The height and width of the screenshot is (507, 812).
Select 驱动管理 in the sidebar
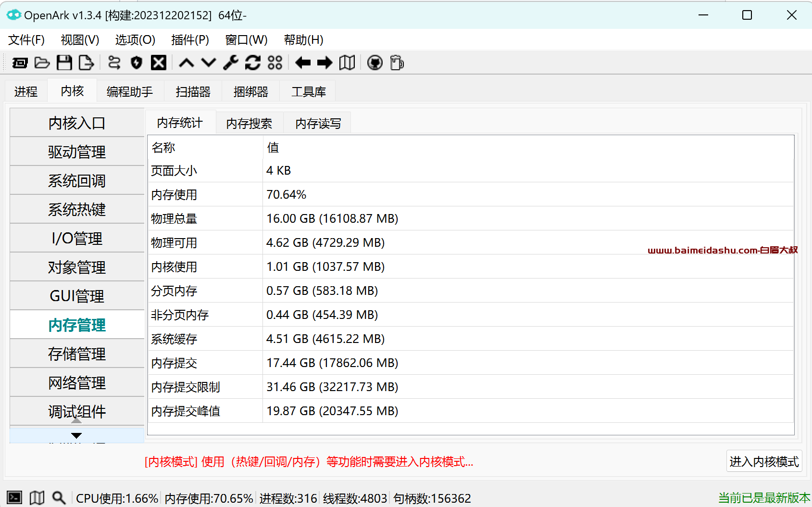pos(77,152)
